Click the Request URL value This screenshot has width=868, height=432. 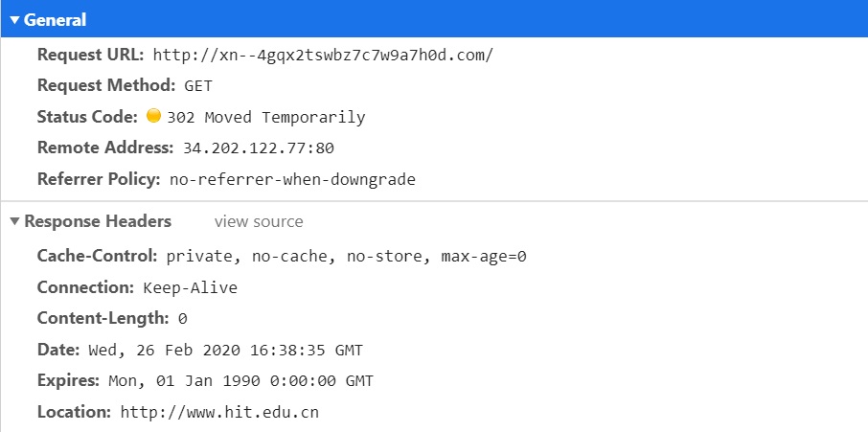click(323, 55)
